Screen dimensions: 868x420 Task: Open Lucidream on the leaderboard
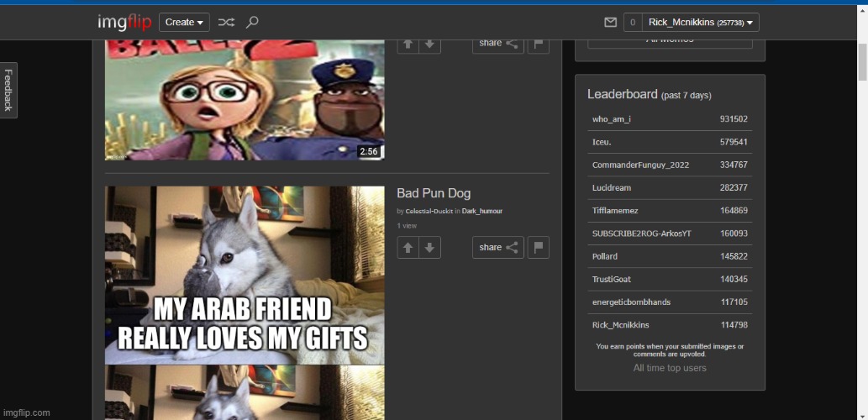[612, 187]
